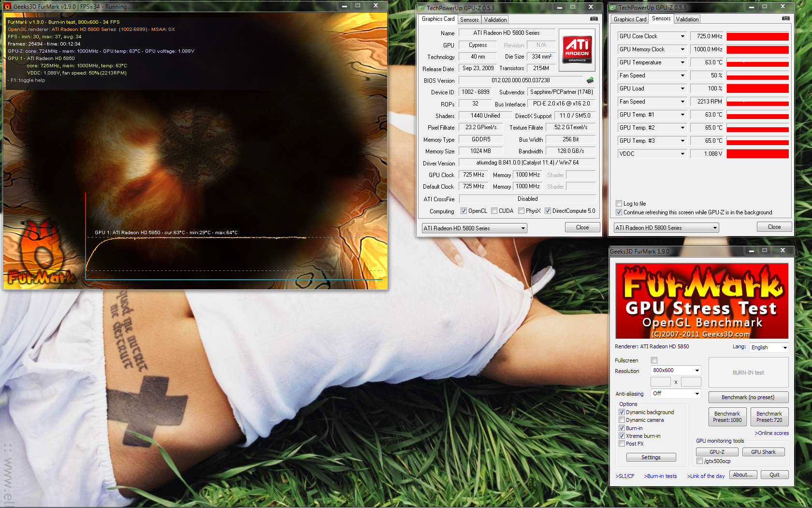Viewport: 812px width, 508px height.
Task: Check the /gtx500ocp option
Action: [700, 461]
